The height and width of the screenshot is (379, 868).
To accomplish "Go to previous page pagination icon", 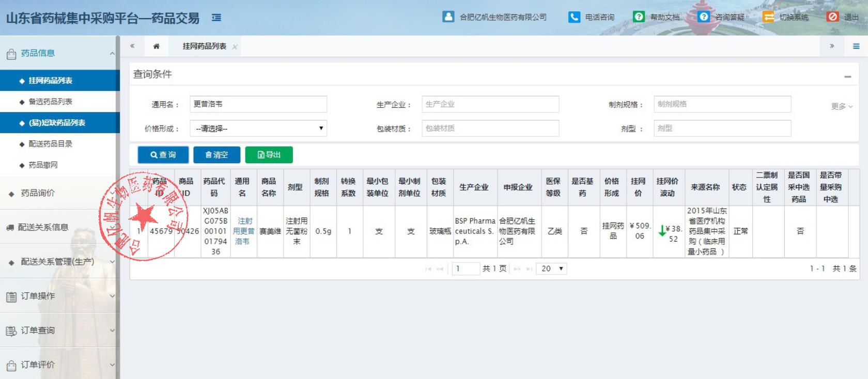I will click(440, 269).
